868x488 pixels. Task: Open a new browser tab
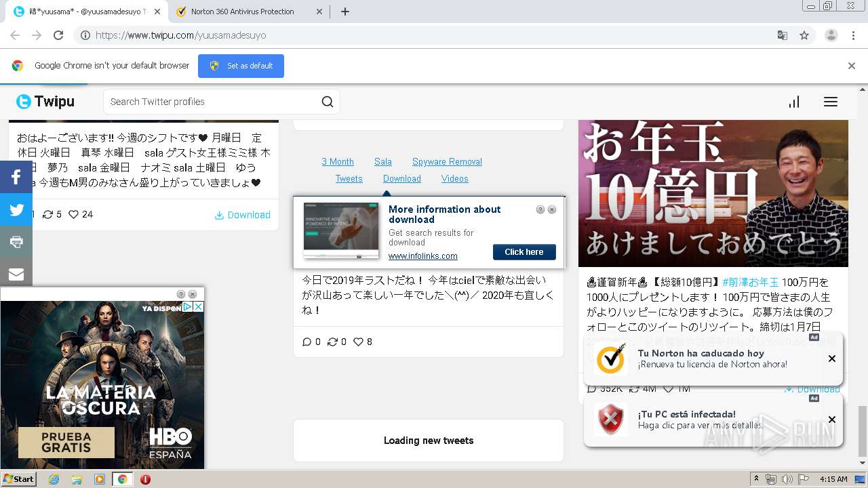(x=344, y=12)
